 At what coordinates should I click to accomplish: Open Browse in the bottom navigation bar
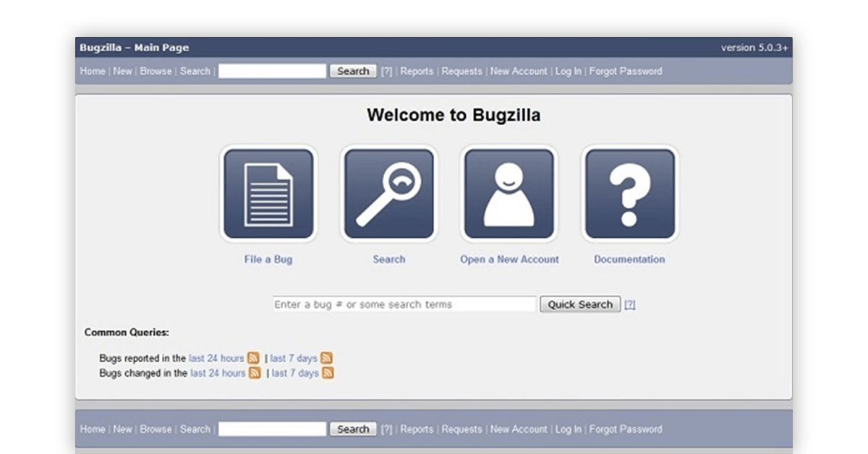pyautogui.click(x=156, y=429)
